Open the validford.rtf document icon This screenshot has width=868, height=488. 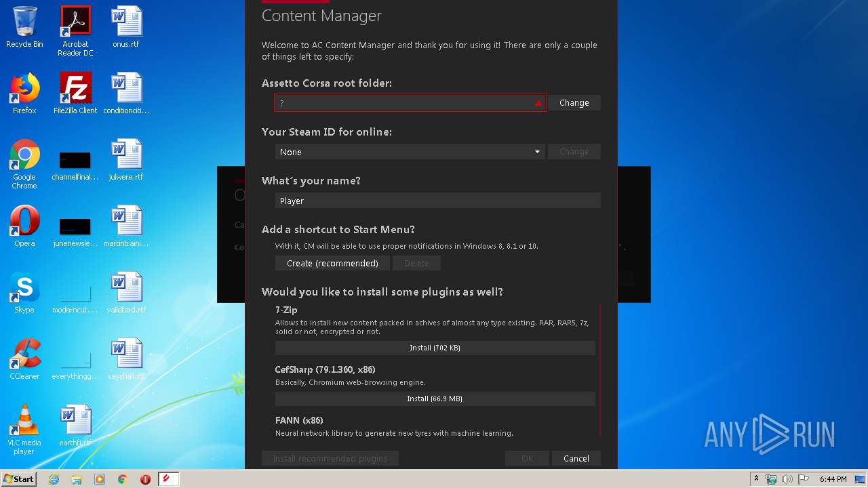[126, 293]
